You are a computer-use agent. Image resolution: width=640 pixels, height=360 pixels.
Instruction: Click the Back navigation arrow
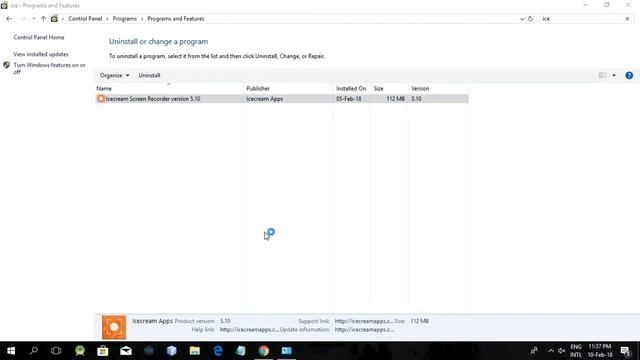coord(9,19)
